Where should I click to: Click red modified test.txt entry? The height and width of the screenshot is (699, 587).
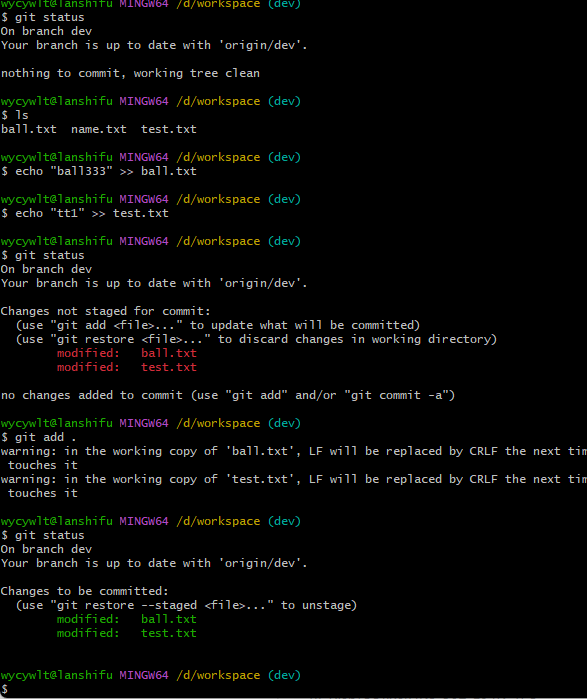(127, 367)
